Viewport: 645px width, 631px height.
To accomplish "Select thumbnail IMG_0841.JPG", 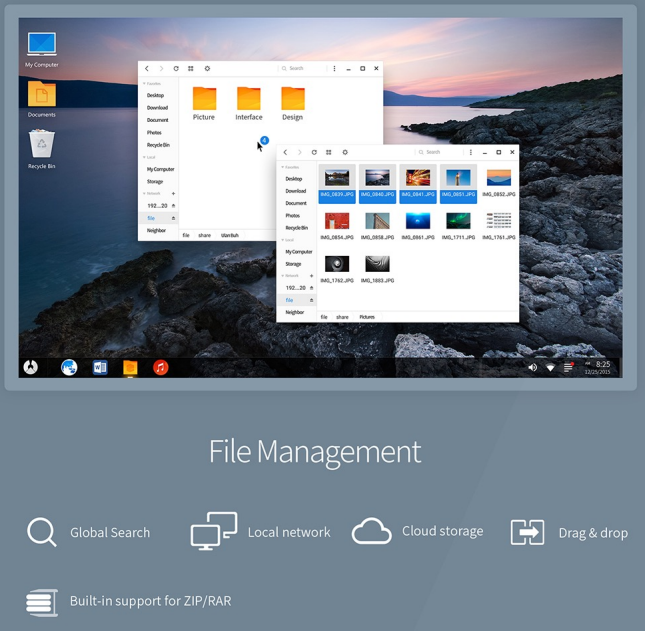I will pyautogui.click(x=418, y=183).
